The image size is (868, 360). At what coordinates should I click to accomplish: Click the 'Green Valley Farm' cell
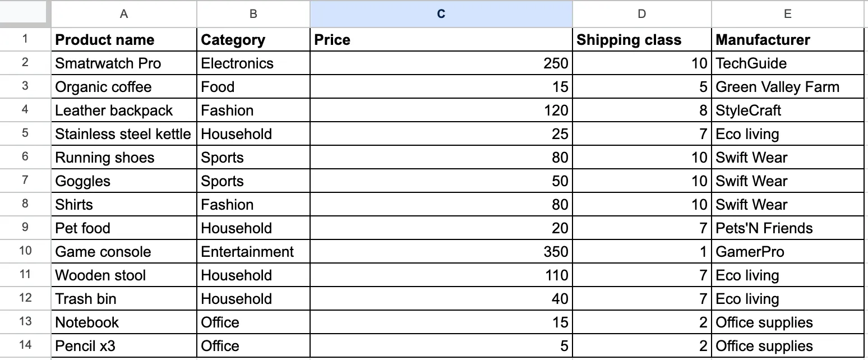click(x=788, y=87)
